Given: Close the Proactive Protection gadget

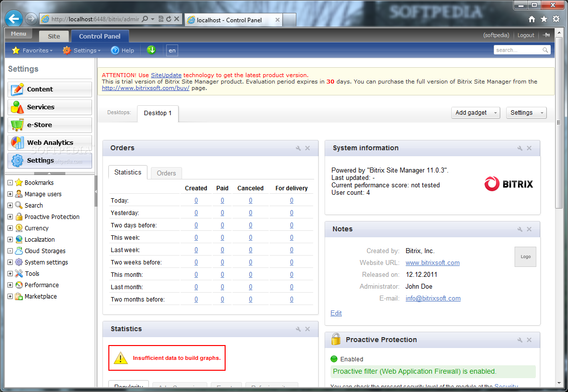Looking at the screenshot, I should pos(529,340).
